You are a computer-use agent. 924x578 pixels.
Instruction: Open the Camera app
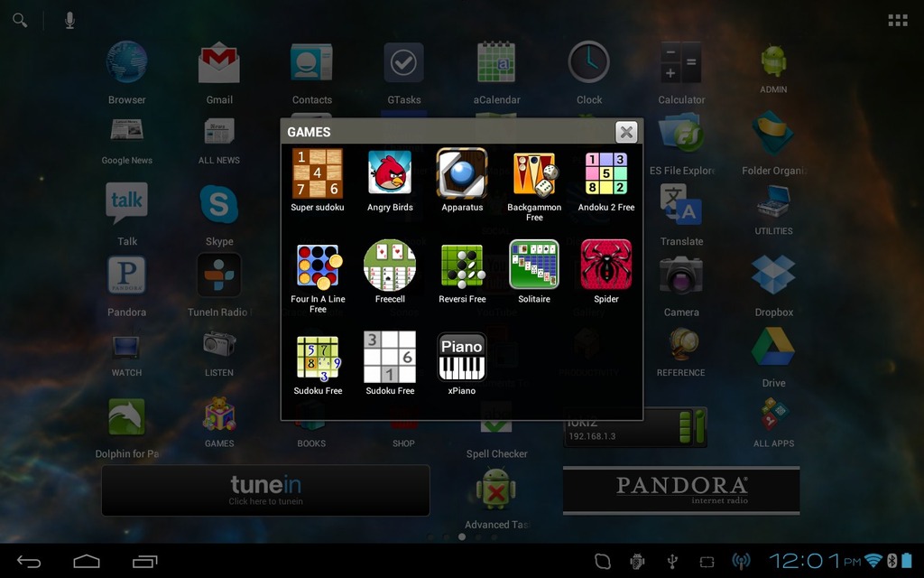point(681,275)
